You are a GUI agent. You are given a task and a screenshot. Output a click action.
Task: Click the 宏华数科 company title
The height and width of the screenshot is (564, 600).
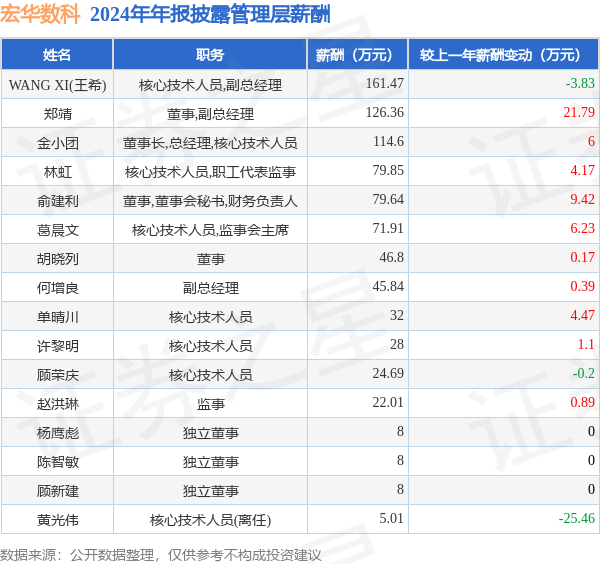pos(40,14)
